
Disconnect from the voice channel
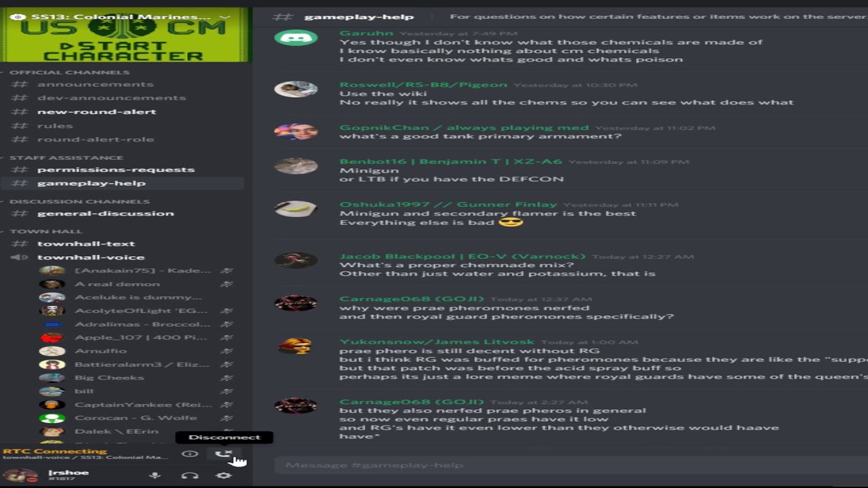point(224,453)
